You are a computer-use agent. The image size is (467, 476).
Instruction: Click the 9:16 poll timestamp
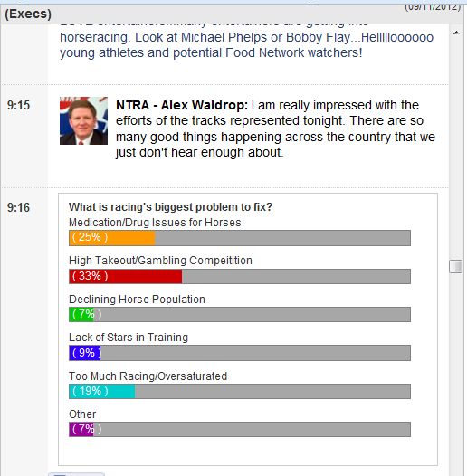pos(18,207)
